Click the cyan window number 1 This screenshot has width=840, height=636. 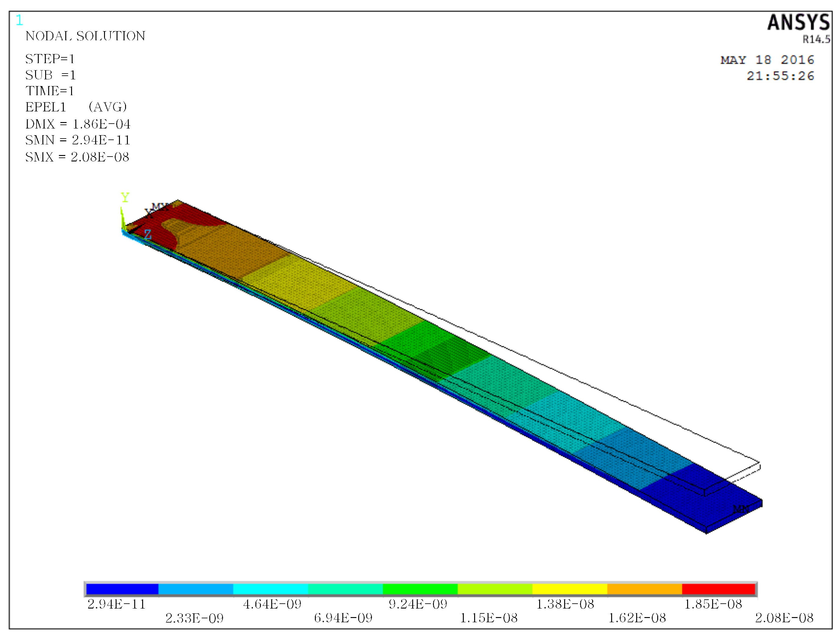(x=19, y=20)
